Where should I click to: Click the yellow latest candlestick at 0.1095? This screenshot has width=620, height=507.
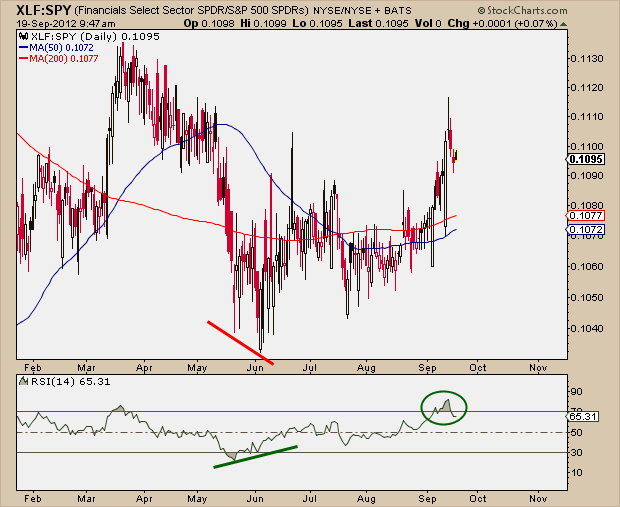[456, 155]
